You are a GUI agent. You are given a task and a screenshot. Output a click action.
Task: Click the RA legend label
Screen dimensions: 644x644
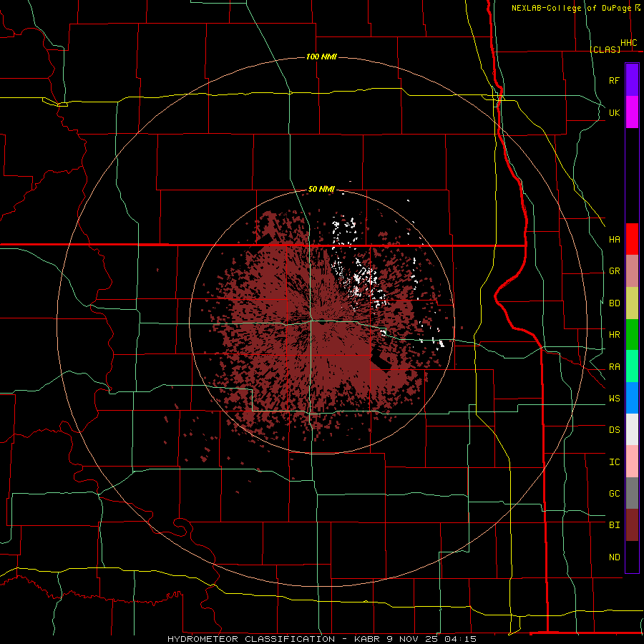(x=614, y=367)
